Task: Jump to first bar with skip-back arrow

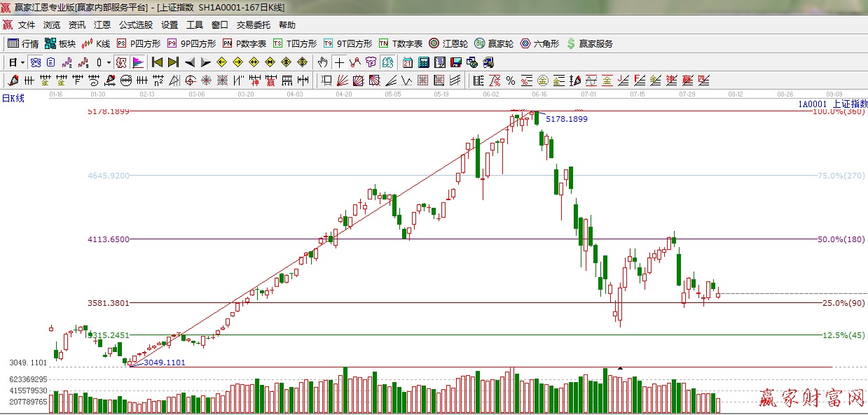Action: pos(157,62)
